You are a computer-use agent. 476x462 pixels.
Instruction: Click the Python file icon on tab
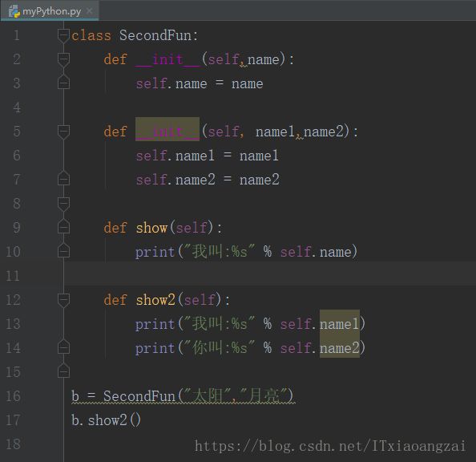pyautogui.click(x=14, y=11)
